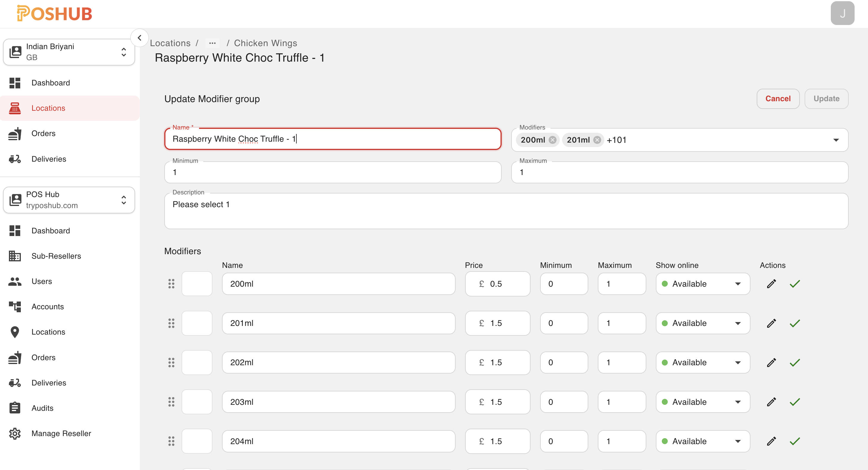
Task: Open Audits from sidebar menu
Action: click(x=43, y=408)
